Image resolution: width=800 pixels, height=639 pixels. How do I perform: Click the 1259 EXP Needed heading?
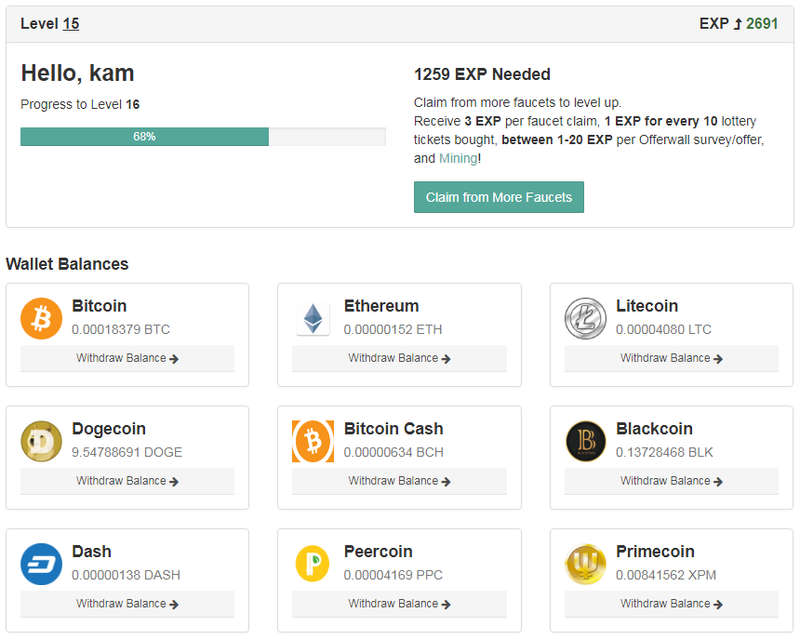(482, 75)
